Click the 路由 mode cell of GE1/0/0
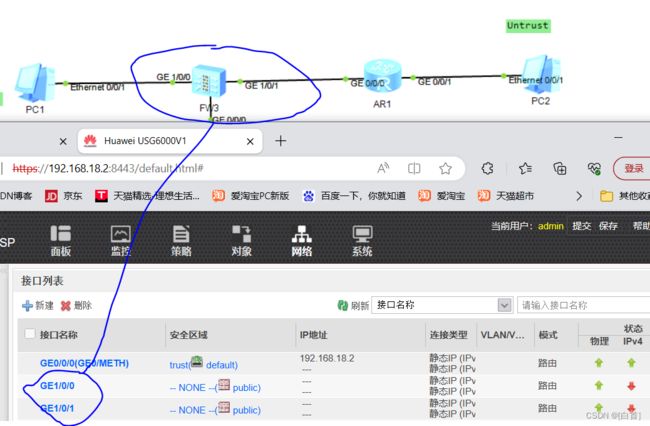The width and height of the screenshot is (650, 426). [547, 386]
